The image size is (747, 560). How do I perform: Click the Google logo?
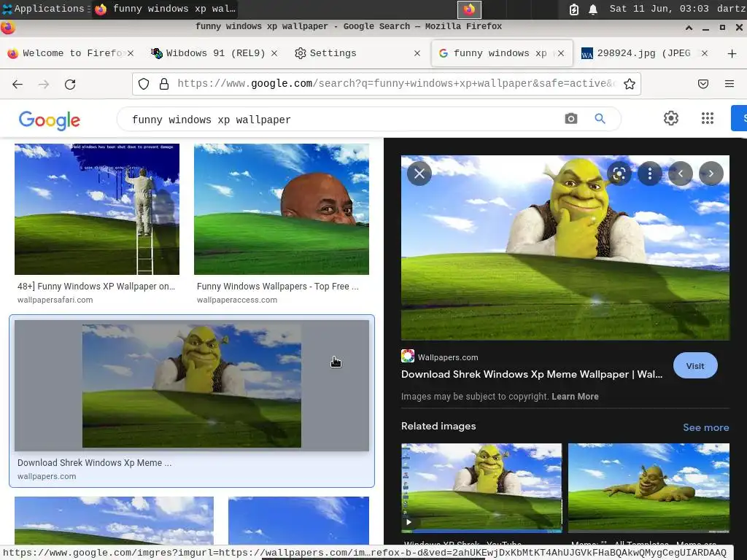(x=50, y=120)
